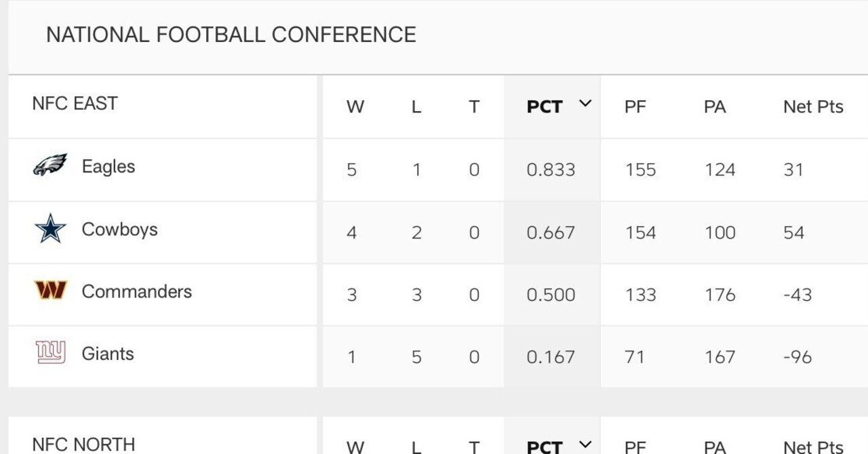Sort NFC East by PCT column
The height and width of the screenshot is (454, 868).
point(545,107)
